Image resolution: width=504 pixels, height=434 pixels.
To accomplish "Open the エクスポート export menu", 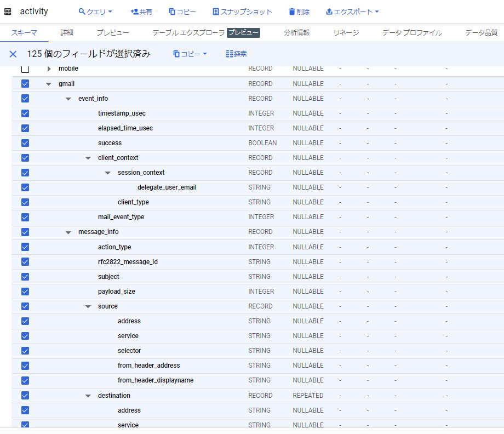I will (x=352, y=12).
